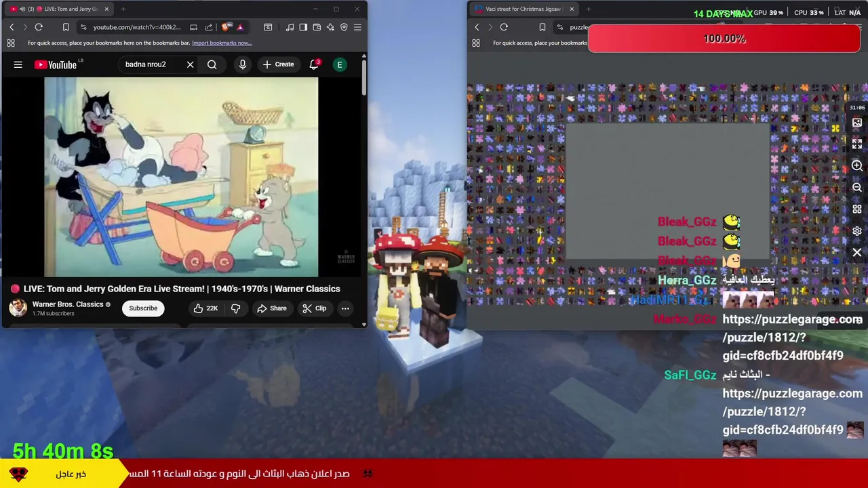Screen dimensions: 868x488
Task: Open the Brave playlist music note icon
Action: click(x=290, y=27)
